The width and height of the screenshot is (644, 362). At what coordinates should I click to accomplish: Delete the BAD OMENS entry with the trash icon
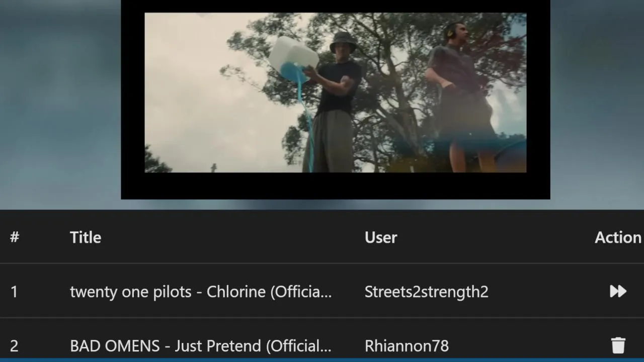[618, 345]
